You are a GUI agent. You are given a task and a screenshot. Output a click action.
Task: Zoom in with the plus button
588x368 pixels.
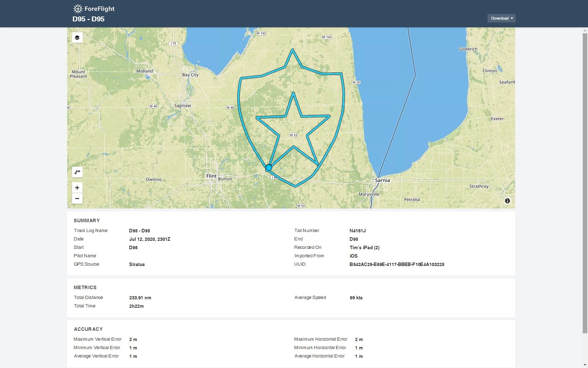(x=77, y=188)
